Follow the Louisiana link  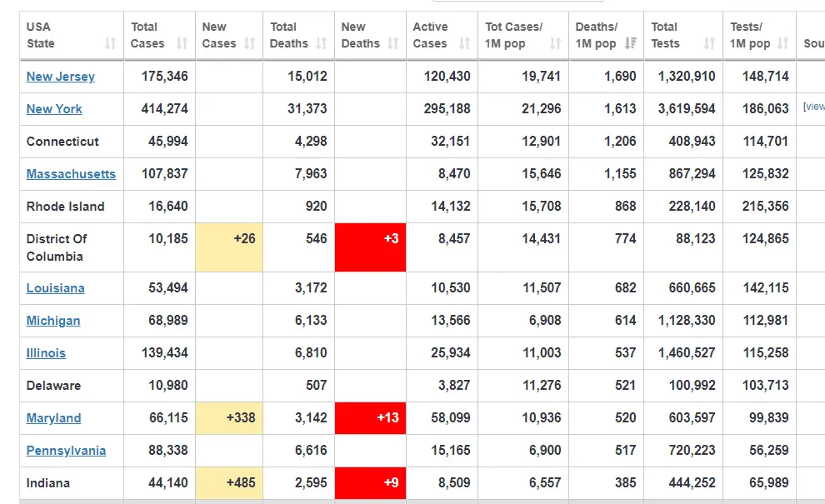(55, 288)
